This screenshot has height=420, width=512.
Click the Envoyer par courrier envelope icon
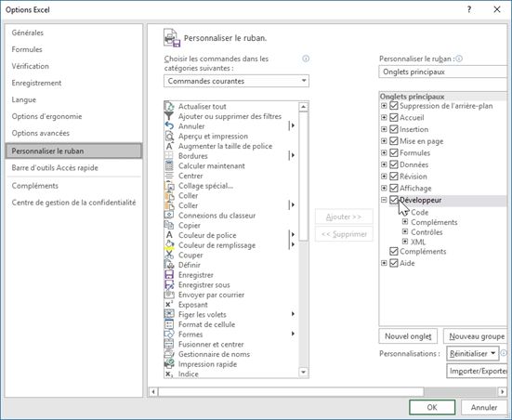click(169, 295)
